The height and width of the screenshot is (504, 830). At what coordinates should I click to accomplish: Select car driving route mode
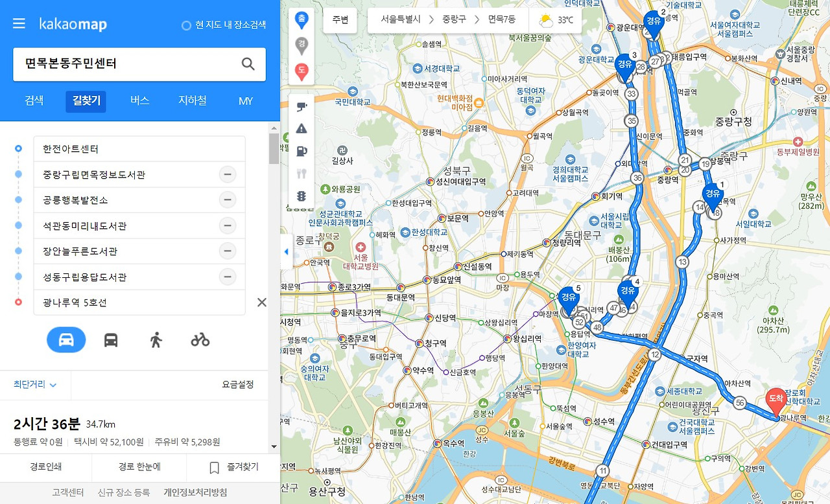pos(66,339)
